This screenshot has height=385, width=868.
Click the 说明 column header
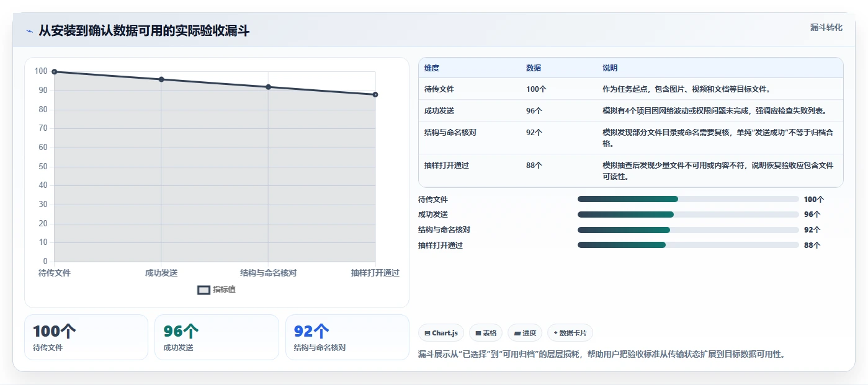(610, 68)
